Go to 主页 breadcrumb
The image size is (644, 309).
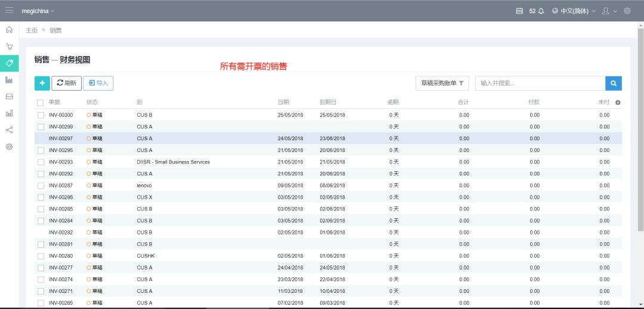click(32, 30)
